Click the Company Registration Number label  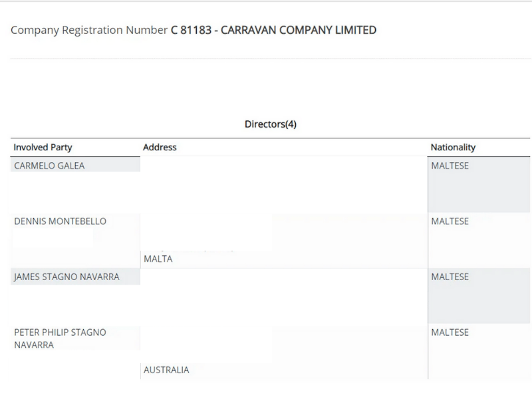click(x=90, y=30)
